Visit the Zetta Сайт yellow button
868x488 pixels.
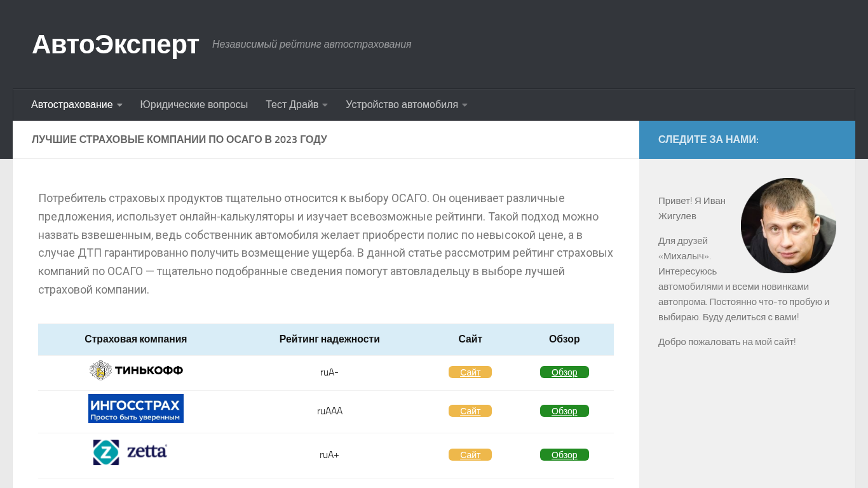tap(470, 455)
